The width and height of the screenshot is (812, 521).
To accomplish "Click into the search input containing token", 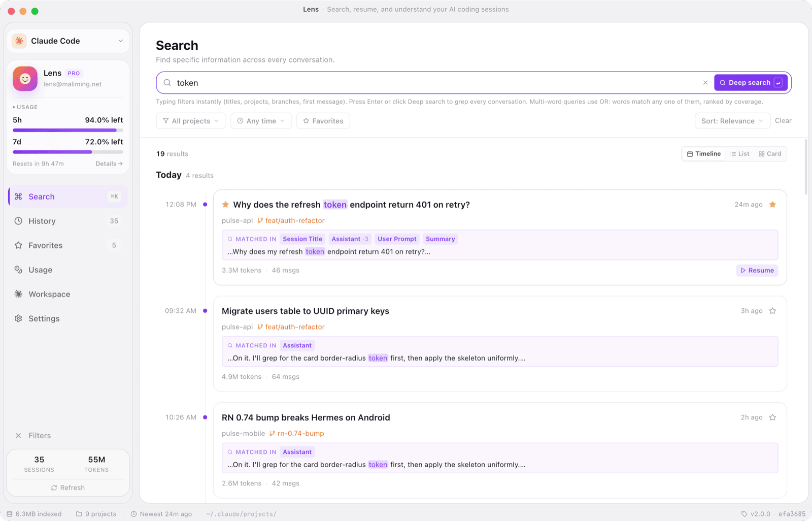I will (436, 83).
